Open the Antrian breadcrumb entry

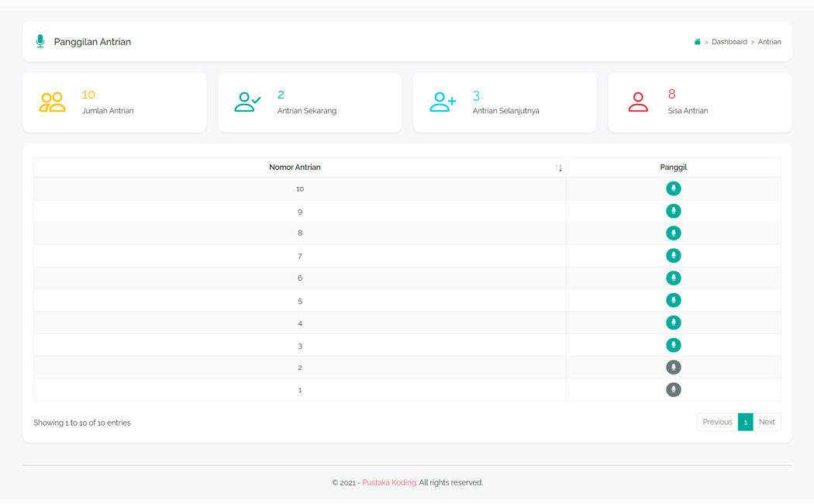click(769, 42)
